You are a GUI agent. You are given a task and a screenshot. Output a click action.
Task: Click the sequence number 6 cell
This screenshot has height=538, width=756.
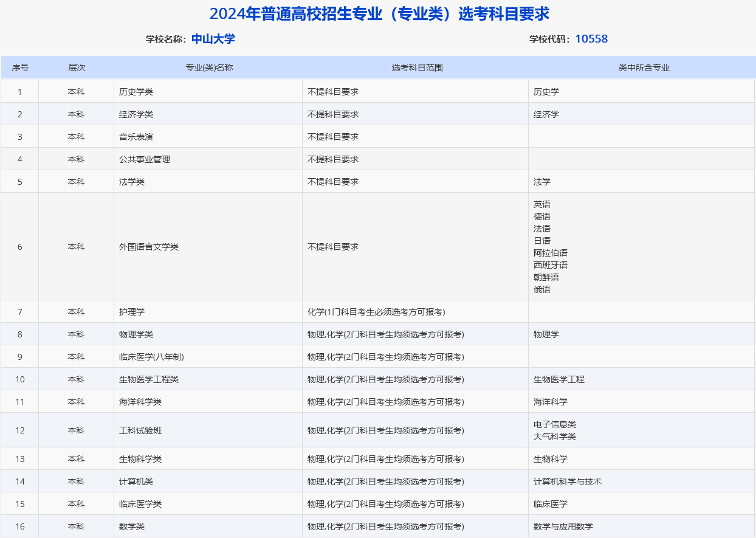(x=20, y=247)
